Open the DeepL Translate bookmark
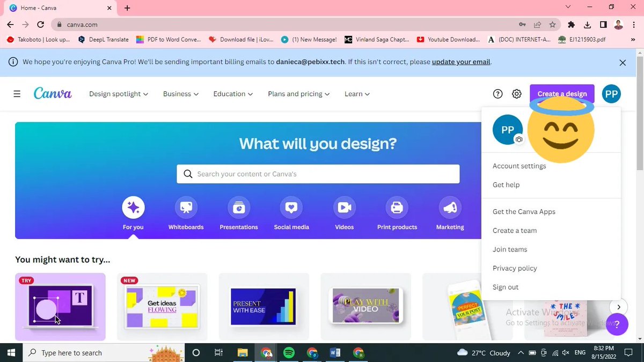 click(104, 40)
